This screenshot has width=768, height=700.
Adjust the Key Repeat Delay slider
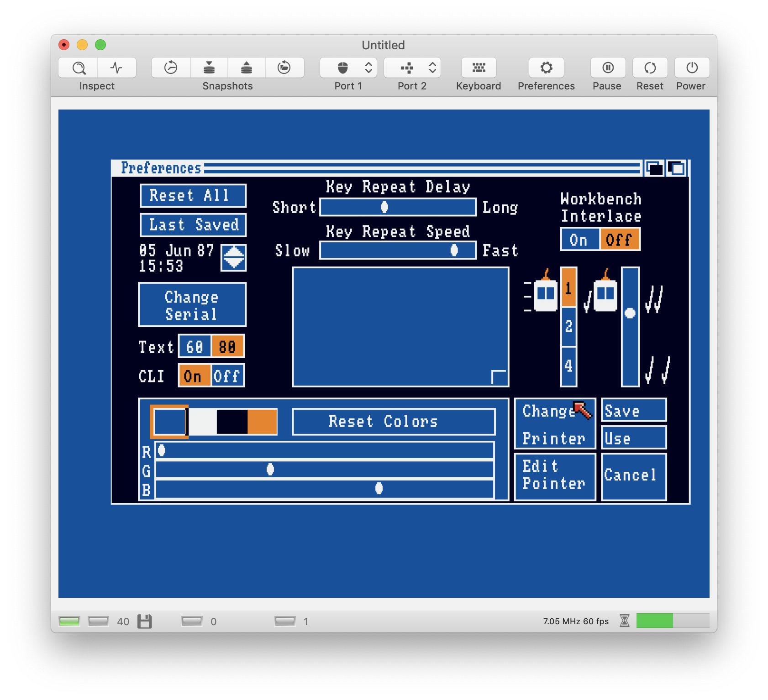click(x=398, y=207)
